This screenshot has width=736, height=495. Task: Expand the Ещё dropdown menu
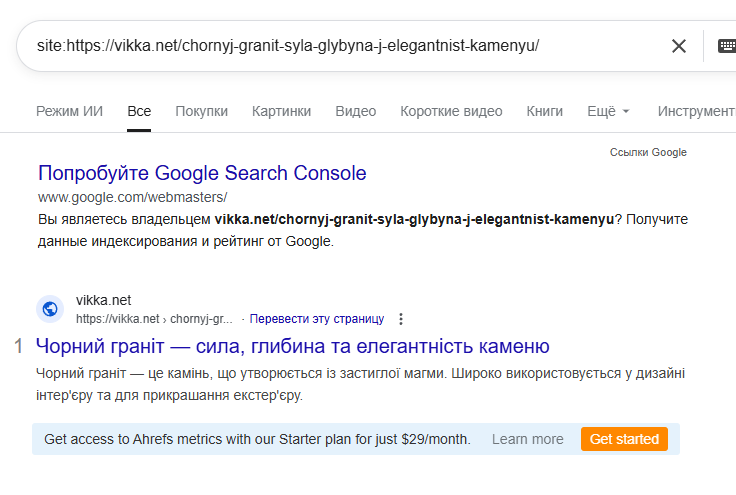(x=608, y=111)
